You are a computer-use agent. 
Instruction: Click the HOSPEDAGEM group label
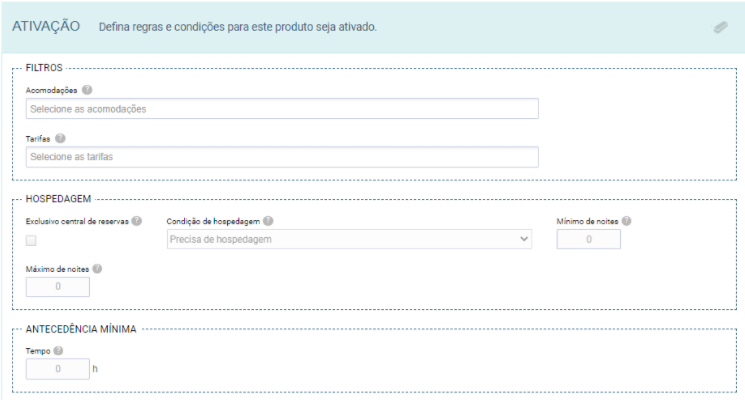[x=58, y=199]
